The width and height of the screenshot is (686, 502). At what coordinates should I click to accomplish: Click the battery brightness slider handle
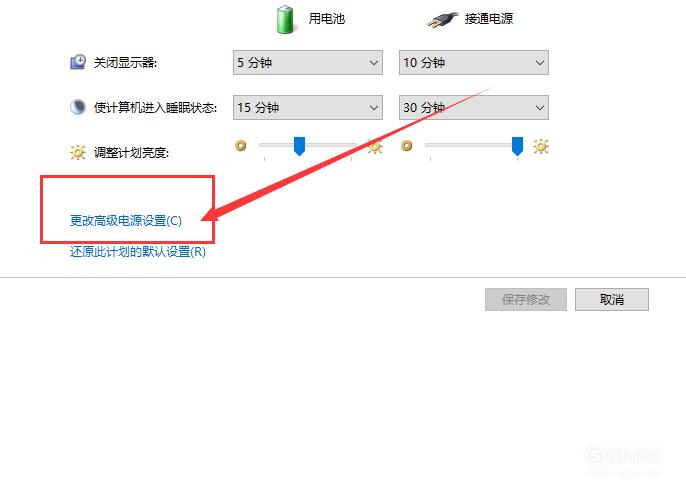299,146
